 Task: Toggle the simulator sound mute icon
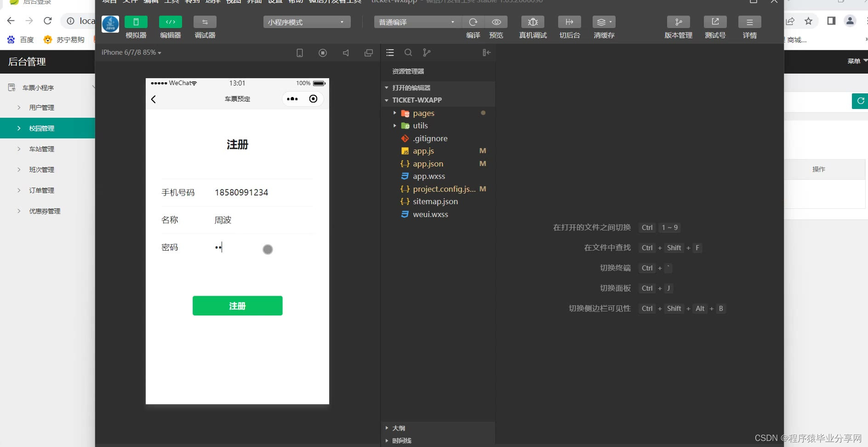click(x=346, y=53)
